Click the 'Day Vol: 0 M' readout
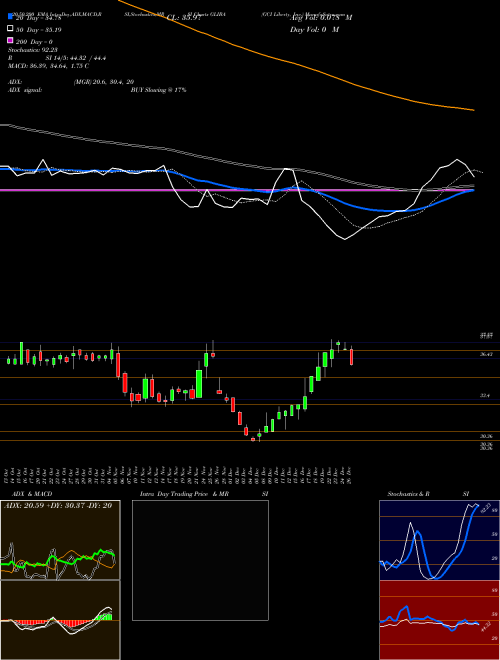This screenshot has height=660, width=500. click(314, 30)
